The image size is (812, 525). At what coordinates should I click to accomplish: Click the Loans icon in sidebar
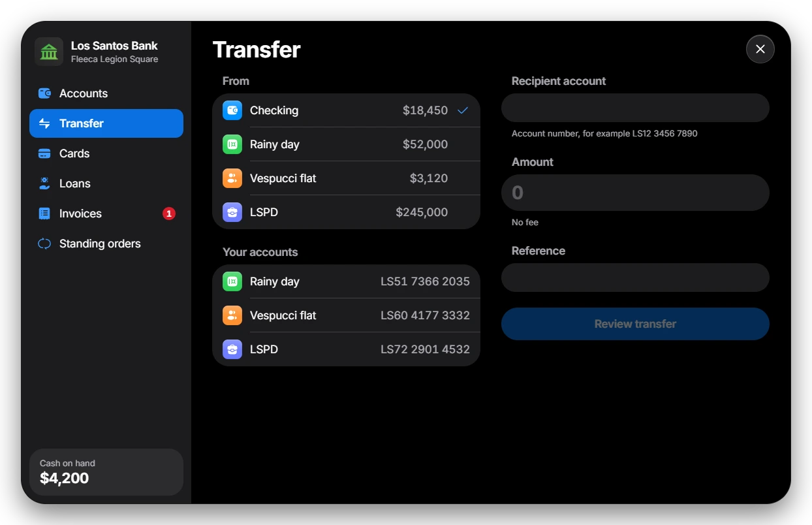[44, 183]
